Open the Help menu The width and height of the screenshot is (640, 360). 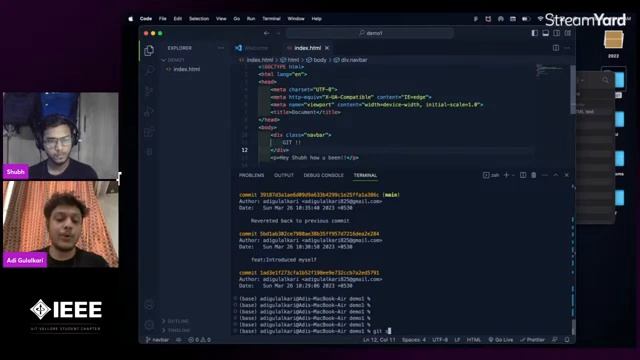coord(316,19)
